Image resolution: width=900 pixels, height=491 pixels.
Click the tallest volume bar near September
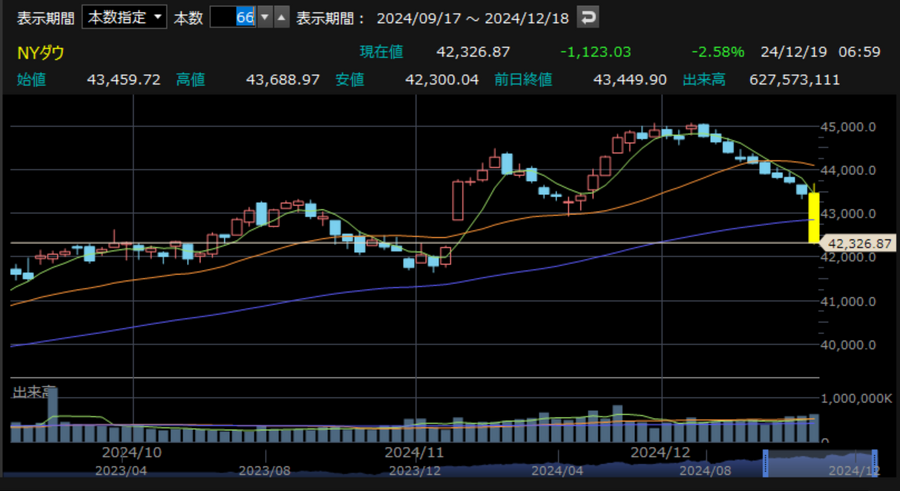[52, 415]
